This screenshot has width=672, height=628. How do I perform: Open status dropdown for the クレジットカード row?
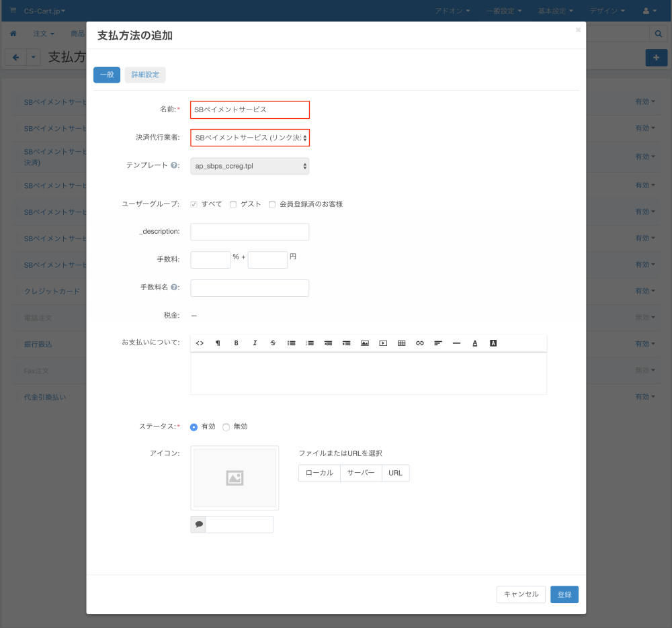click(x=645, y=291)
